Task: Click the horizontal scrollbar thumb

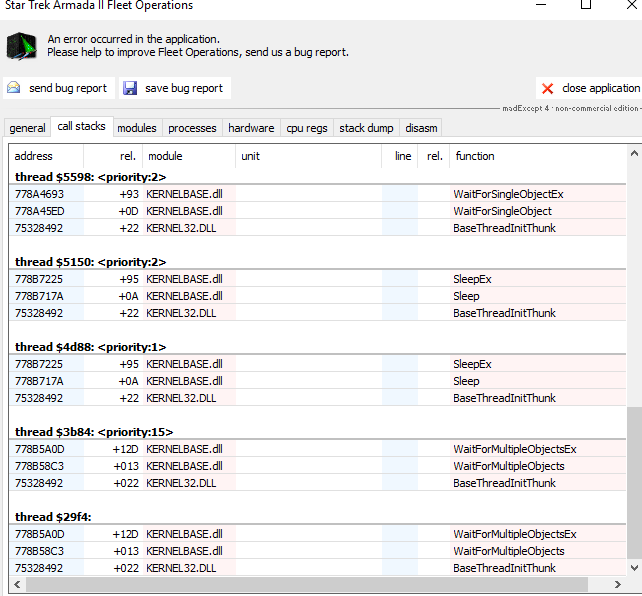Action: coord(307,584)
